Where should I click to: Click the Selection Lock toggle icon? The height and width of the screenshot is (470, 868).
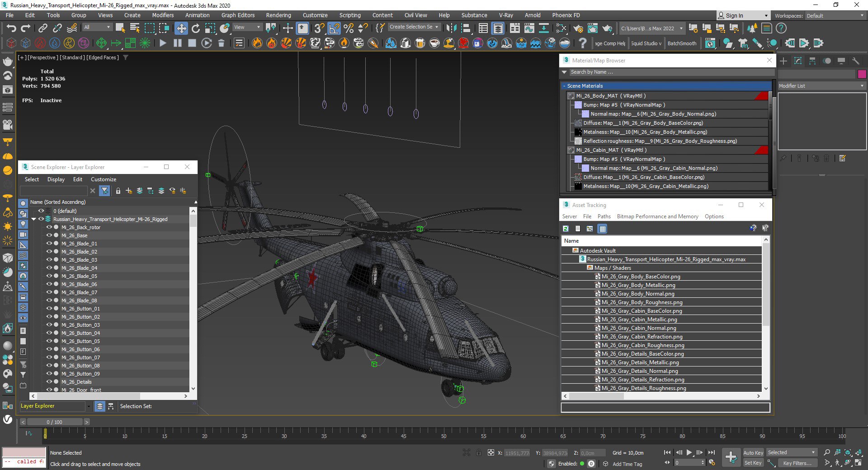click(478, 452)
